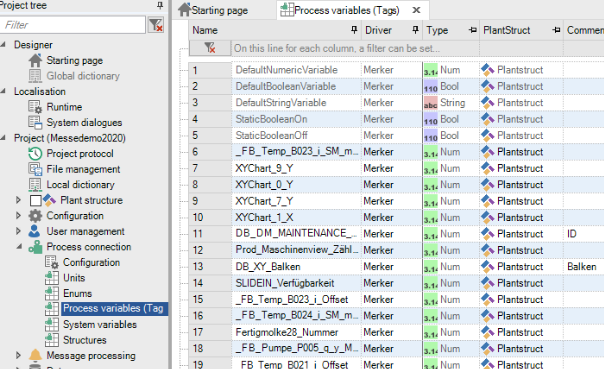Select the XYChart_9_Y variable
The width and height of the screenshot is (605, 370).
264,169
